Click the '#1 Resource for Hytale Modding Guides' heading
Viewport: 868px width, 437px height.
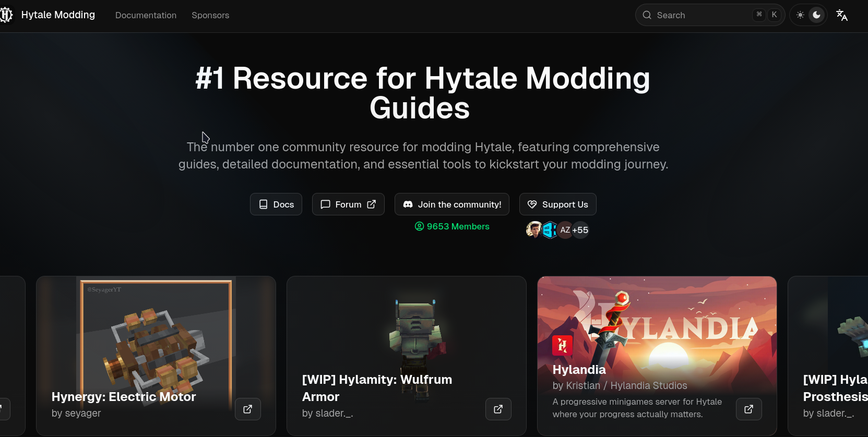(423, 93)
